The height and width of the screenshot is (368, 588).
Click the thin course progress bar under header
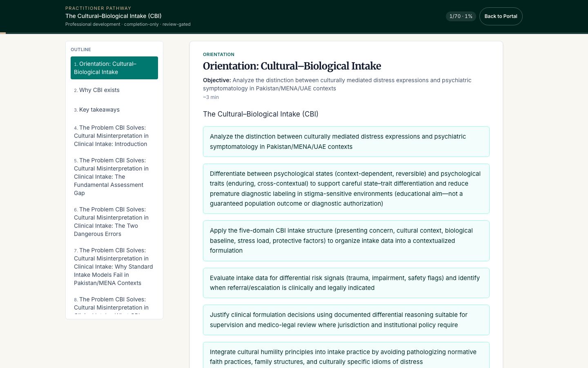coord(294,33)
